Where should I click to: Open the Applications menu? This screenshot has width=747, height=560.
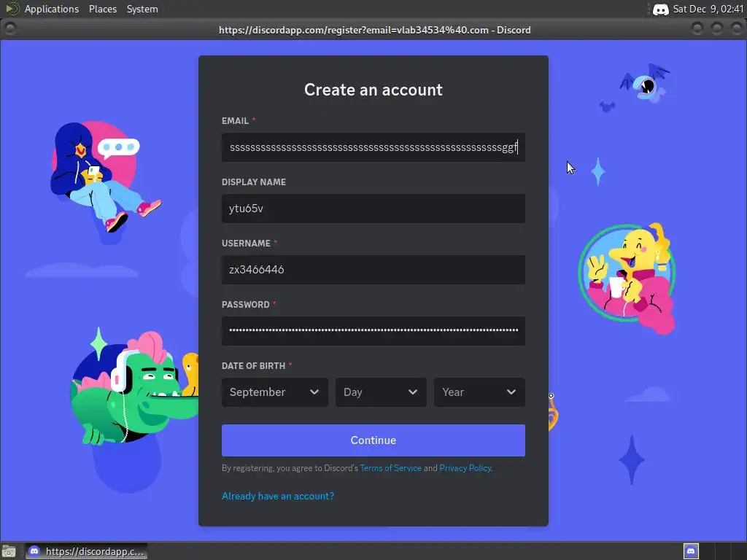[52, 9]
